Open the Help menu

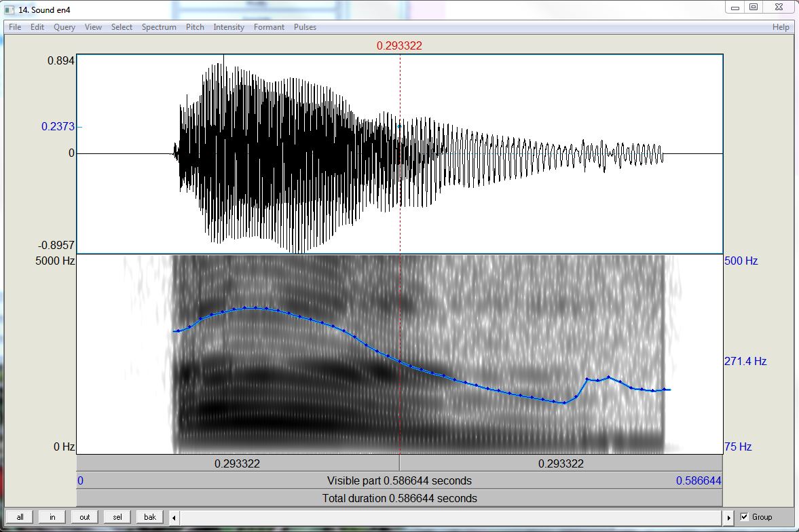click(781, 27)
